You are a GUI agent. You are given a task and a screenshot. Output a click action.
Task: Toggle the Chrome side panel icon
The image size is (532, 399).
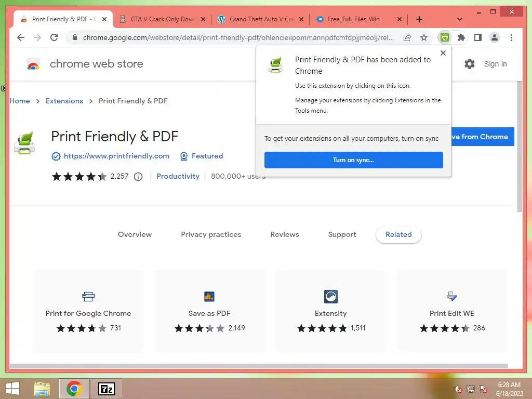click(x=478, y=37)
